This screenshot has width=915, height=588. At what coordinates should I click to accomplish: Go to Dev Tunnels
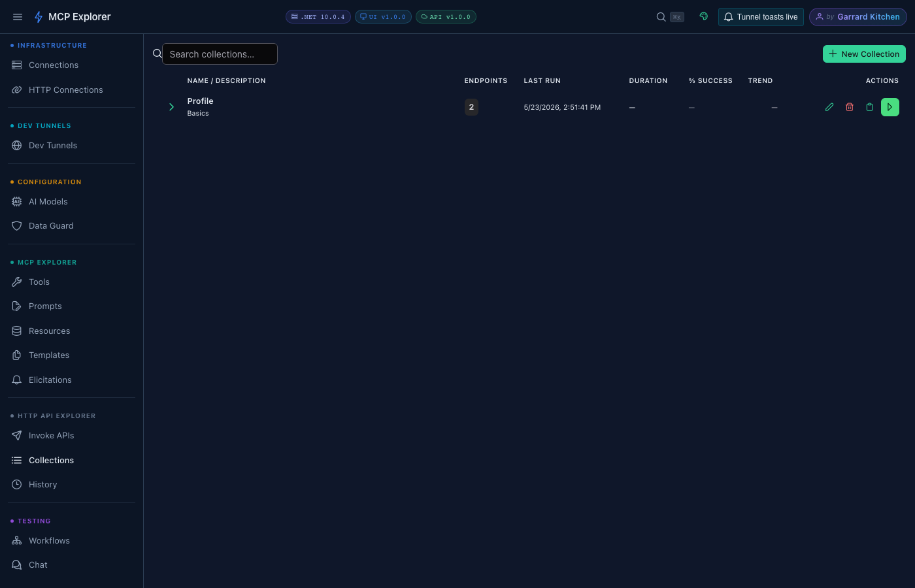(72, 146)
